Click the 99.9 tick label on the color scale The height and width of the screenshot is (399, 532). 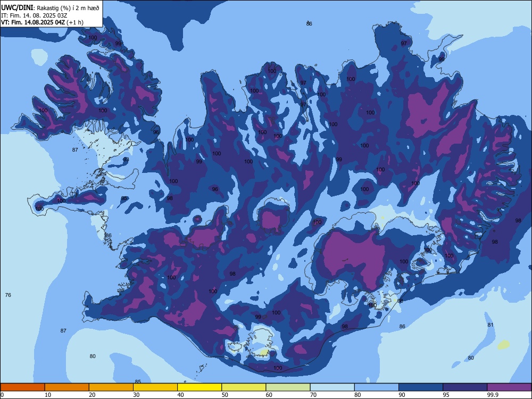493,395
